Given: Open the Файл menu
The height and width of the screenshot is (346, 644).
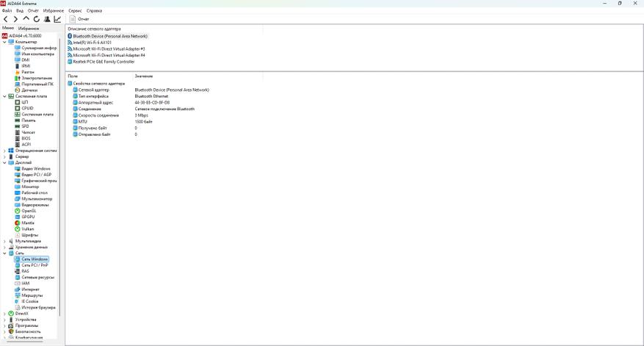Looking at the screenshot, I should [7, 11].
